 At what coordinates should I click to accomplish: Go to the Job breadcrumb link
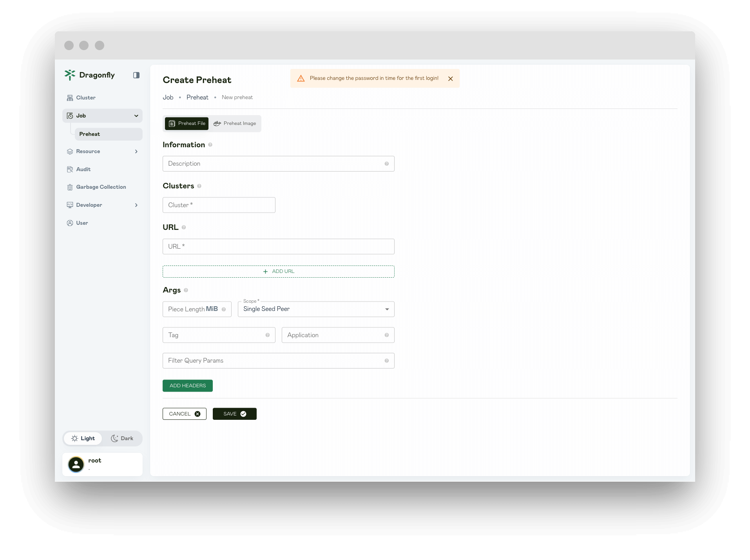(x=168, y=98)
